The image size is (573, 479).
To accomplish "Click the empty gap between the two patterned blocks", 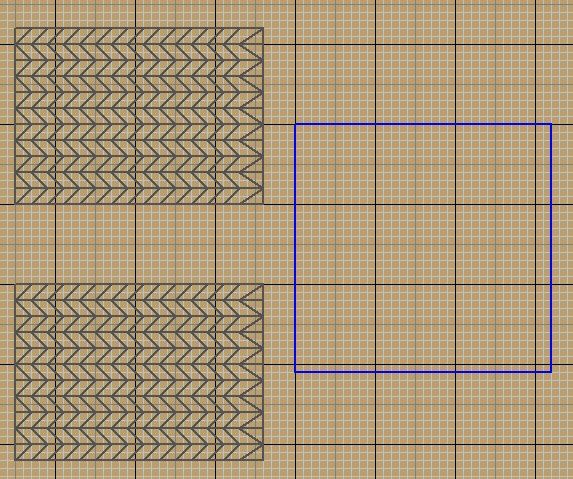I will pyautogui.click(x=139, y=244).
